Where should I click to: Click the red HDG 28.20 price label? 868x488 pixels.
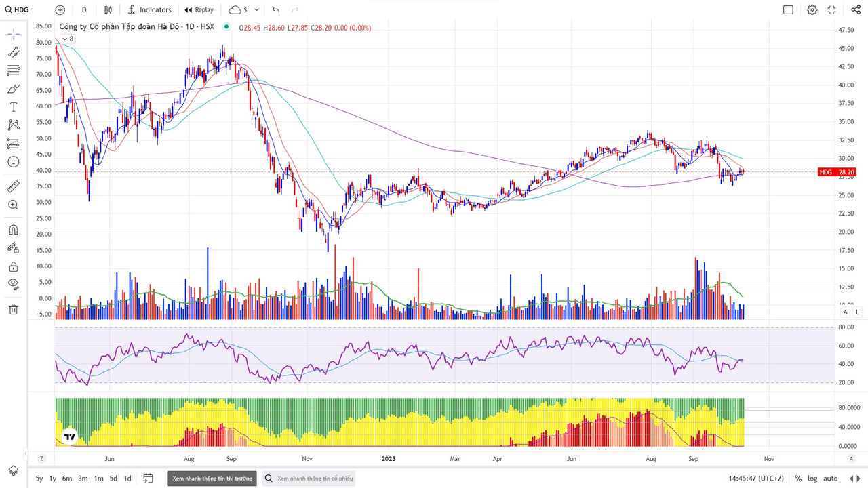pos(837,172)
